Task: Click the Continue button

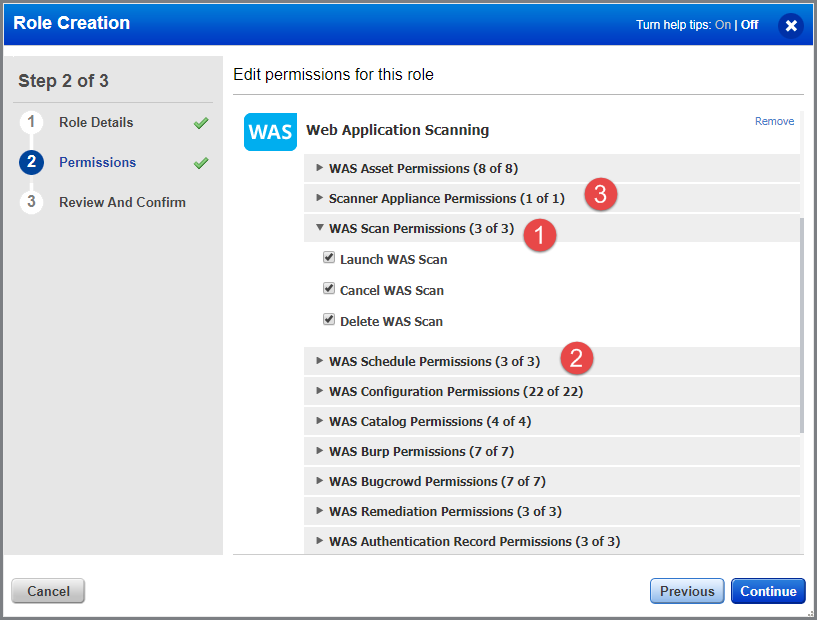Action: coord(768,591)
